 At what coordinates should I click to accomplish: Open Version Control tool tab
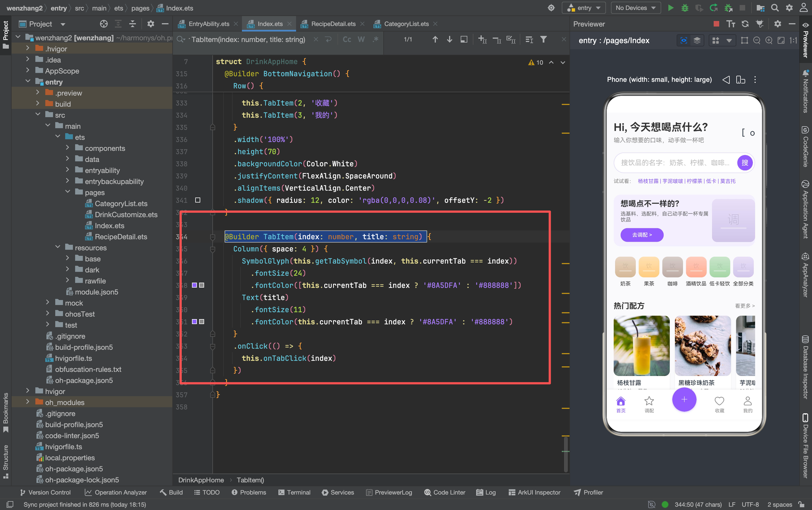46,493
